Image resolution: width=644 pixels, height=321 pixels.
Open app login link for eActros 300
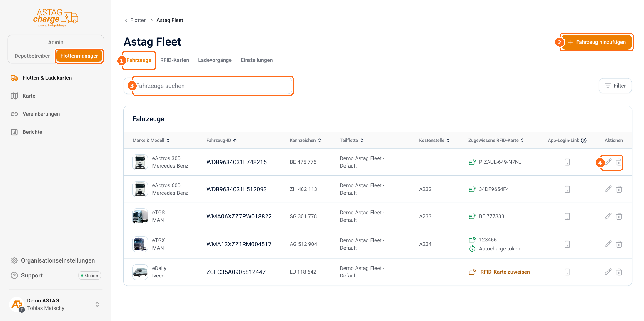pyautogui.click(x=567, y=162)
